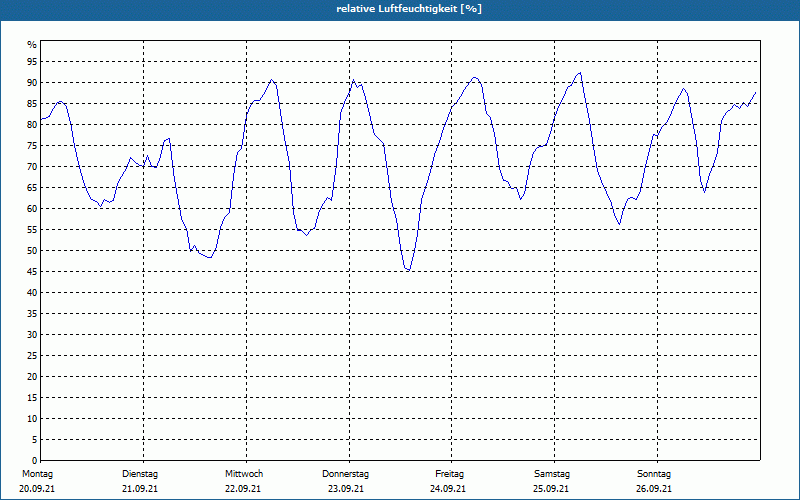The width and height of the screenshot is (800, 500).
Task: Click the '5' y-axis value
Action: pyautogui.click(x=34, y=440)
